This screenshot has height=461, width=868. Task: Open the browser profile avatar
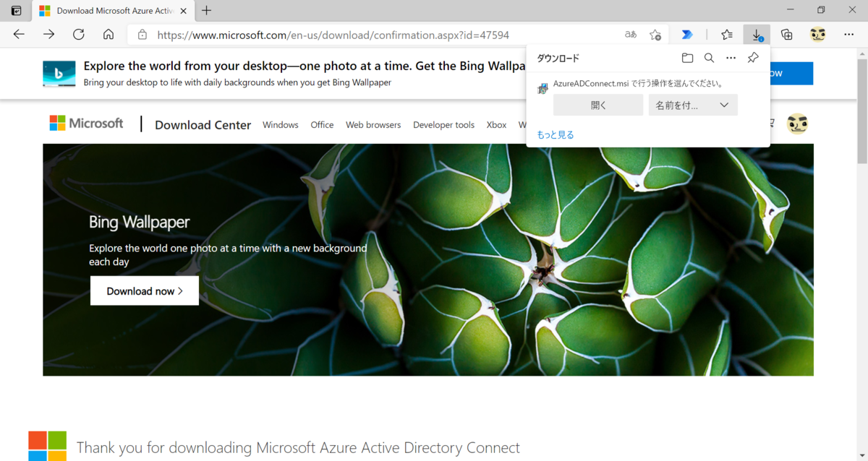[818, 34]
